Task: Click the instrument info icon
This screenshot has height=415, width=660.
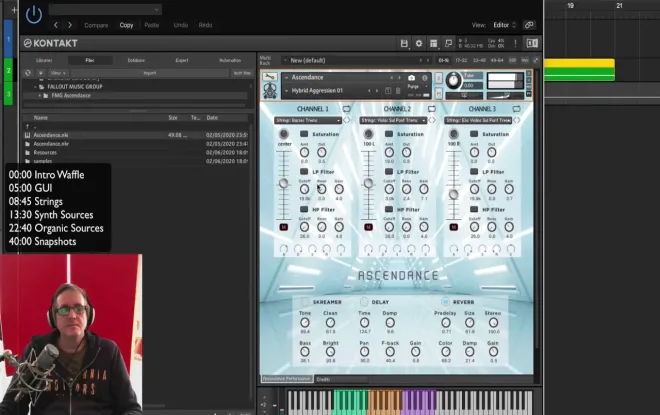Action: pos(425,78)
